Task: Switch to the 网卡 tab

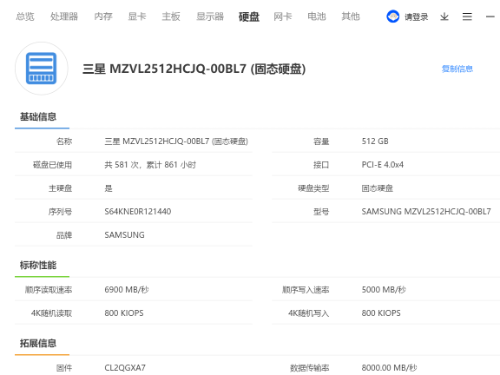Action: coord(283,16)
